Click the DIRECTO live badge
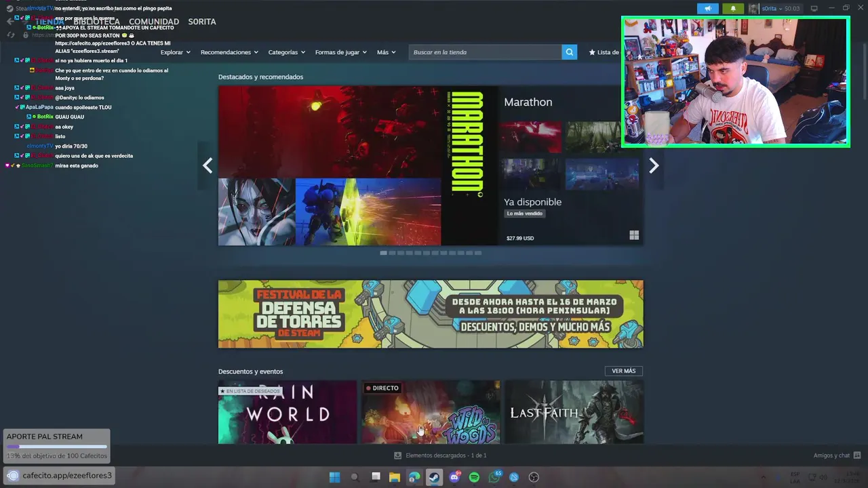 pyautogui.click(x=382, y=388)
